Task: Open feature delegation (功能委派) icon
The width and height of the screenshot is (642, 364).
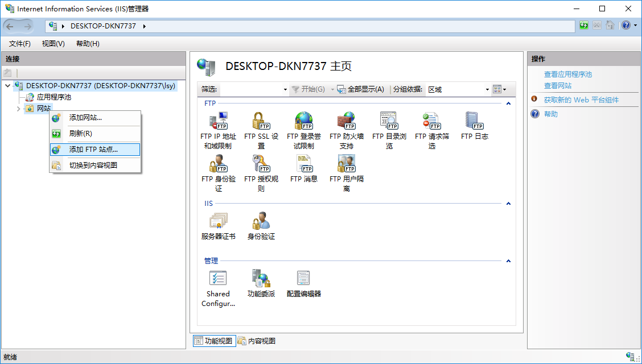Action: [x=261, y=283]
